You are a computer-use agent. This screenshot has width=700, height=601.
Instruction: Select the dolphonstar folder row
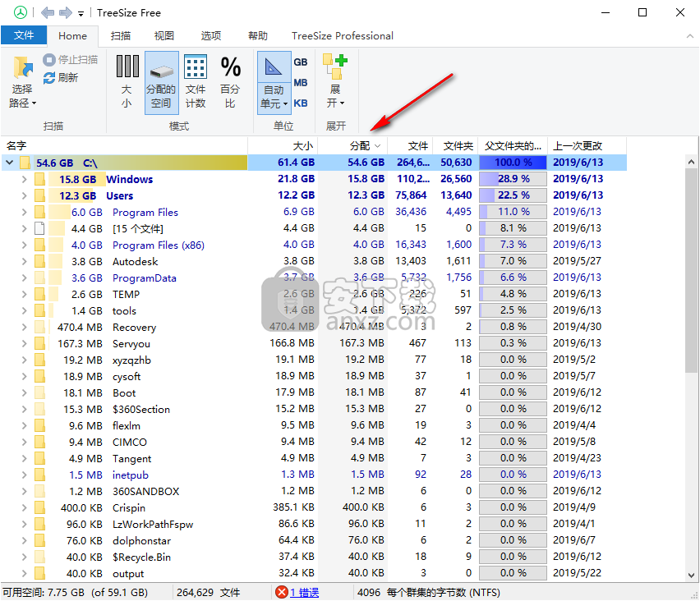(314, 541)
